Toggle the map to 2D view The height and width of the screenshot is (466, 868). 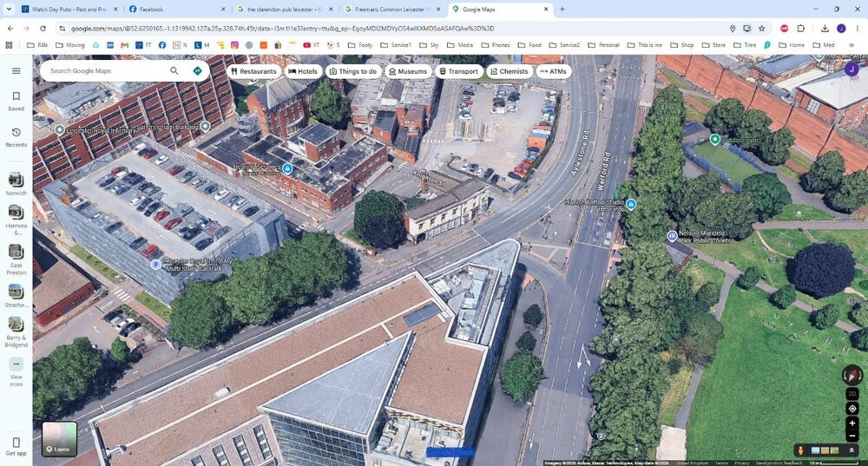[852, 393]
